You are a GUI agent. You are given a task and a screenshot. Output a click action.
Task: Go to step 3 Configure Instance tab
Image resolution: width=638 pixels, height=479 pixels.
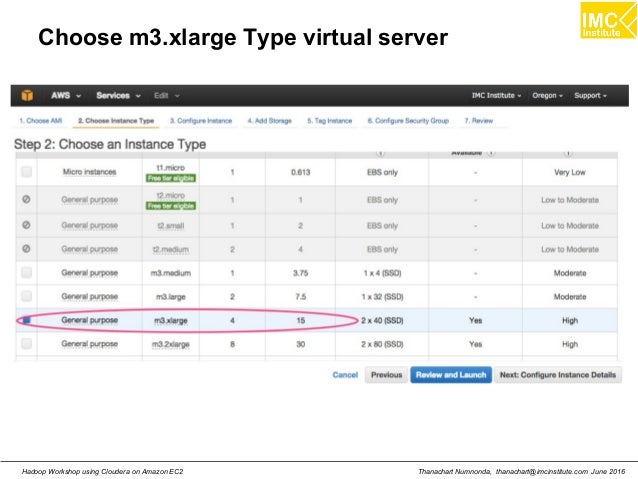coord(201,121)
